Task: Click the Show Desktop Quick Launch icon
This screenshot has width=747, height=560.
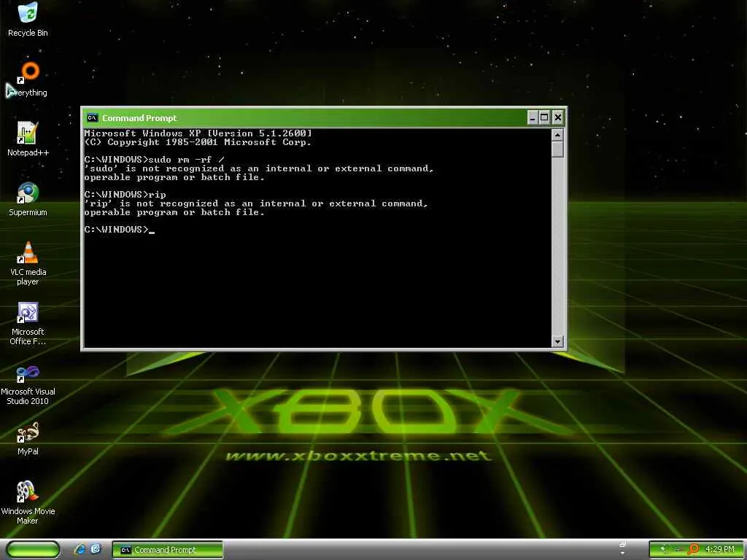Action: point(96,550)
